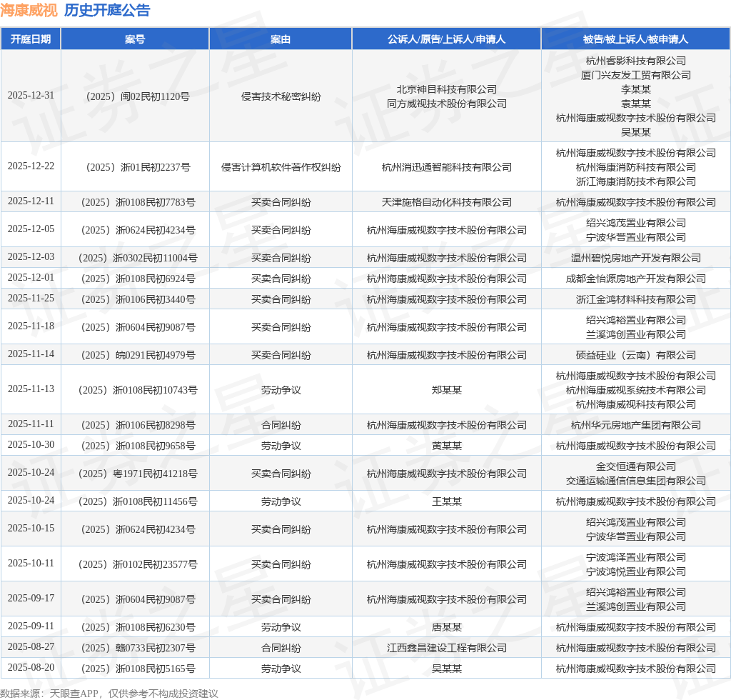Screen dimensions: 731x700
Task: Click defendant 宁波鸿泽置业有限公司
Action: [635, 557]
